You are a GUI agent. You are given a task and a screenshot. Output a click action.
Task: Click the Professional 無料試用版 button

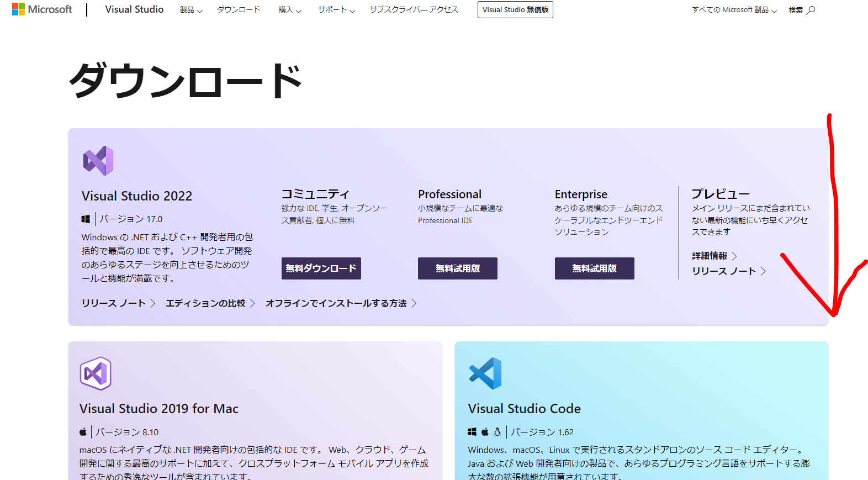pyautogui.click(x=458, y=268)
